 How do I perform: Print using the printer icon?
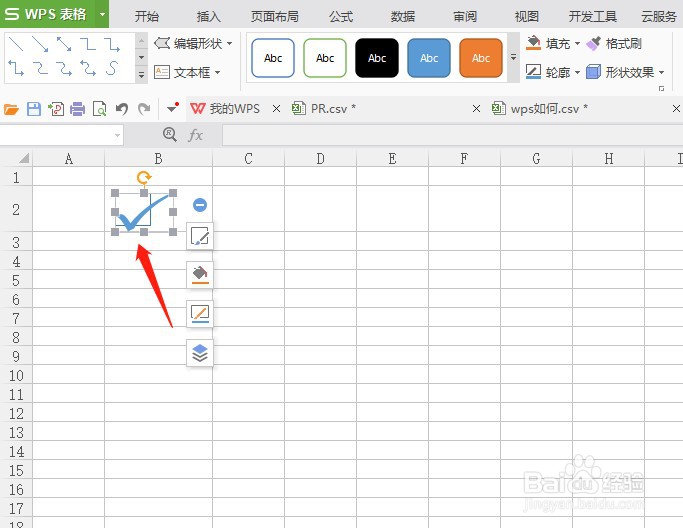pos(78,108)
